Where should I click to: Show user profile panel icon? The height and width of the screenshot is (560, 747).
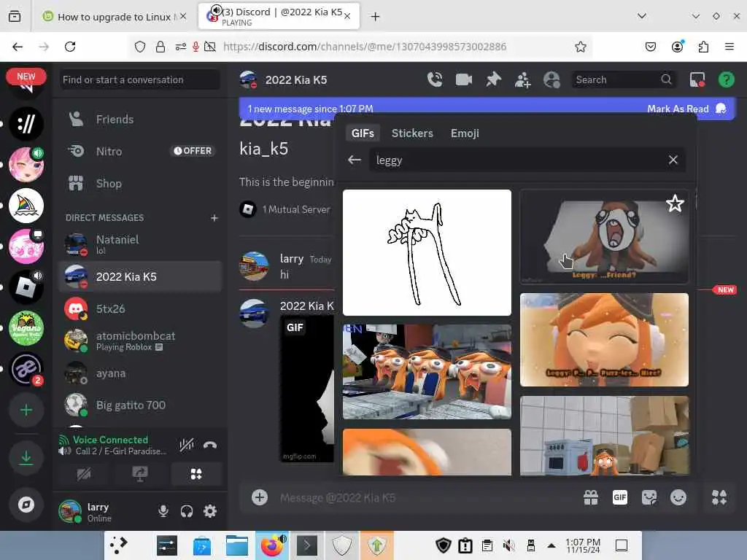coord(551,79)
